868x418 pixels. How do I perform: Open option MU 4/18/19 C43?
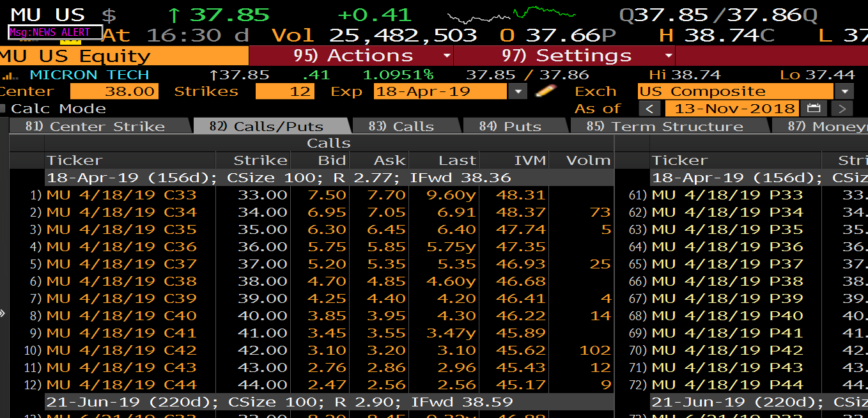(121, 367)
